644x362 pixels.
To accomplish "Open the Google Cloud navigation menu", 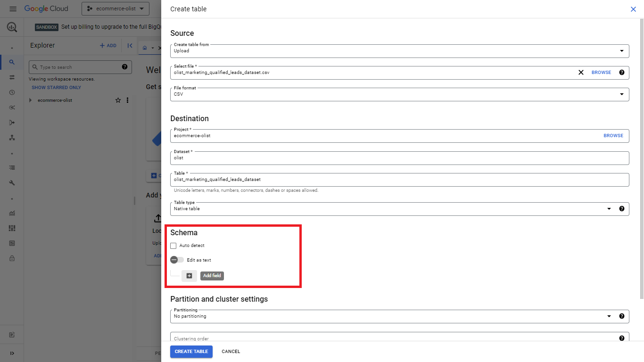I will (x=13, y=8).
